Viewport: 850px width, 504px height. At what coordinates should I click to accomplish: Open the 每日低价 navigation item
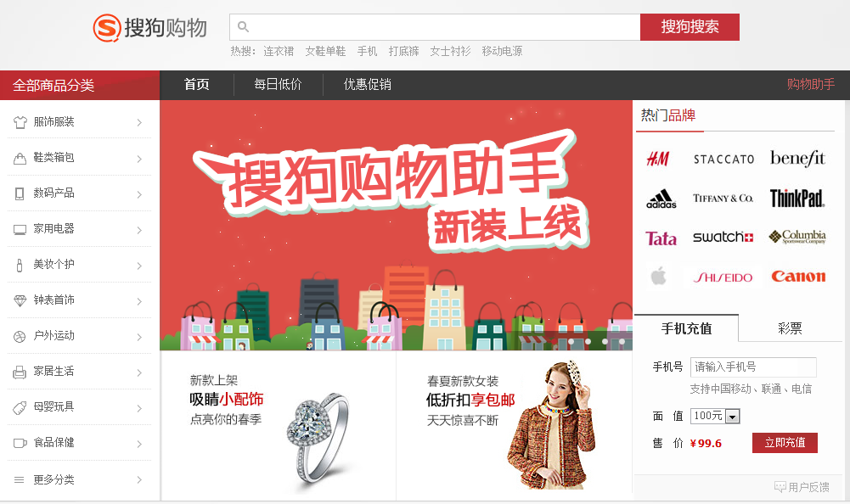(278, 85)
